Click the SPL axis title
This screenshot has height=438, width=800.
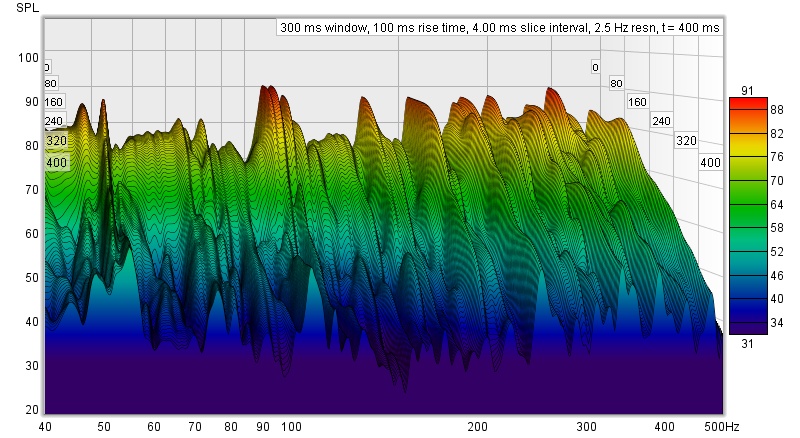pyautogui.click(x=28, y=8)
